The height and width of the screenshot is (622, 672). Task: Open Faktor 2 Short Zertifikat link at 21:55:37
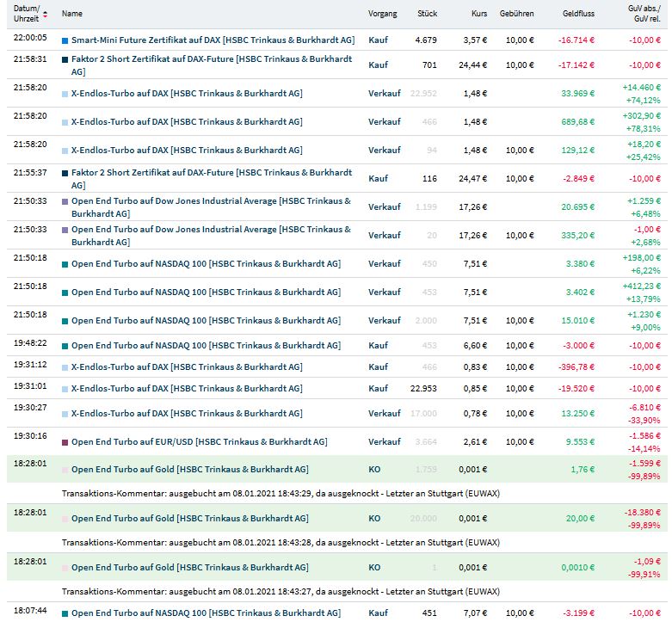click(x=212, y=179)
